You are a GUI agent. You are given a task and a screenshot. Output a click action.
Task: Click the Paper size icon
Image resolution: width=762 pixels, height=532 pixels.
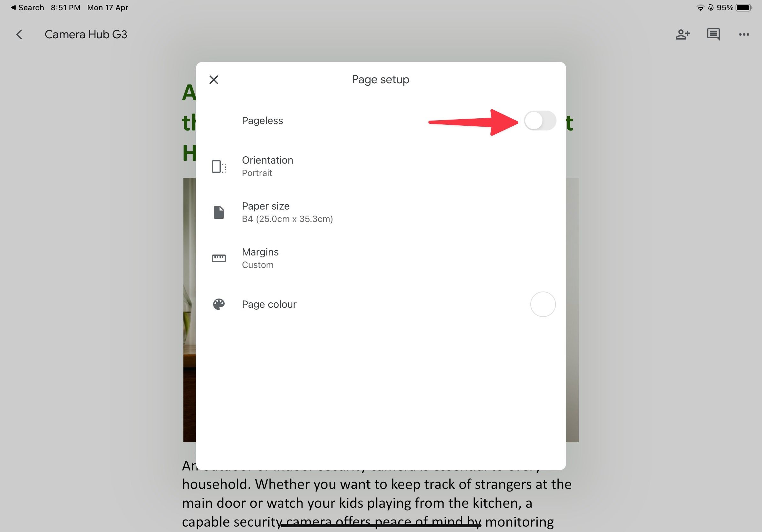pos(219,212)
